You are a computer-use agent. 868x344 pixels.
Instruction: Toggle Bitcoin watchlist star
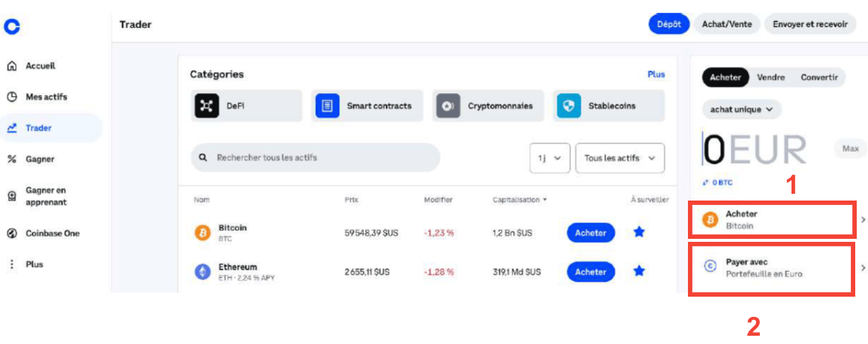638,233
